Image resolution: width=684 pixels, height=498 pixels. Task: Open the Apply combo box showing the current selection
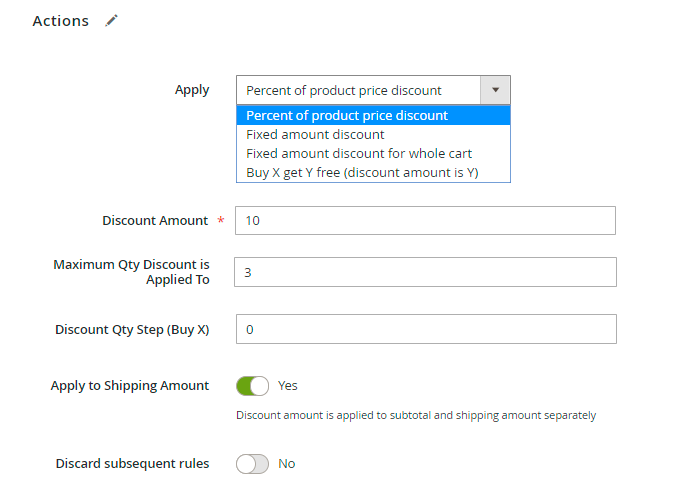[x=373, y=90]
